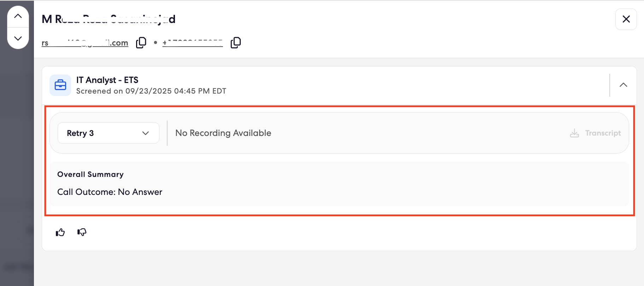The image size is (644, 286).
Task: Collapse the IT Analyst - ETS section
Action: coord(623,85)
